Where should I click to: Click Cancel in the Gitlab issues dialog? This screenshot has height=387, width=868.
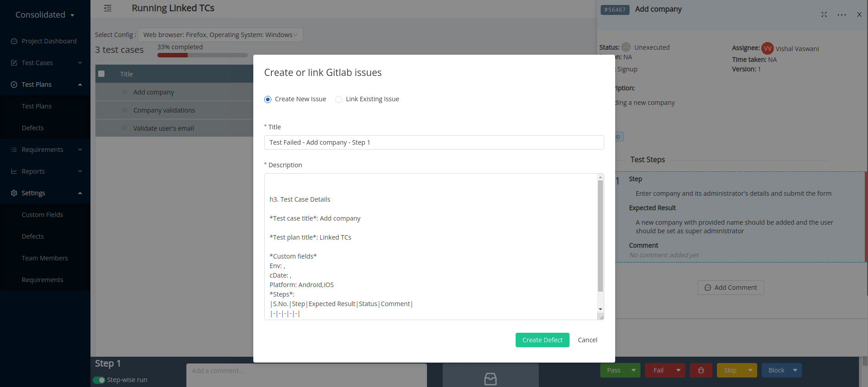coord(588,340)
